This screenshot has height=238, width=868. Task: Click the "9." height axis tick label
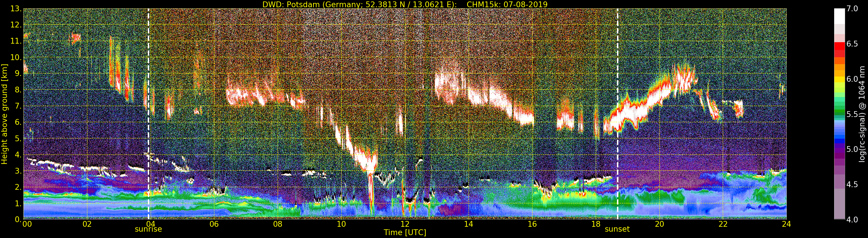pyautogui.click(x=18, y=73)
